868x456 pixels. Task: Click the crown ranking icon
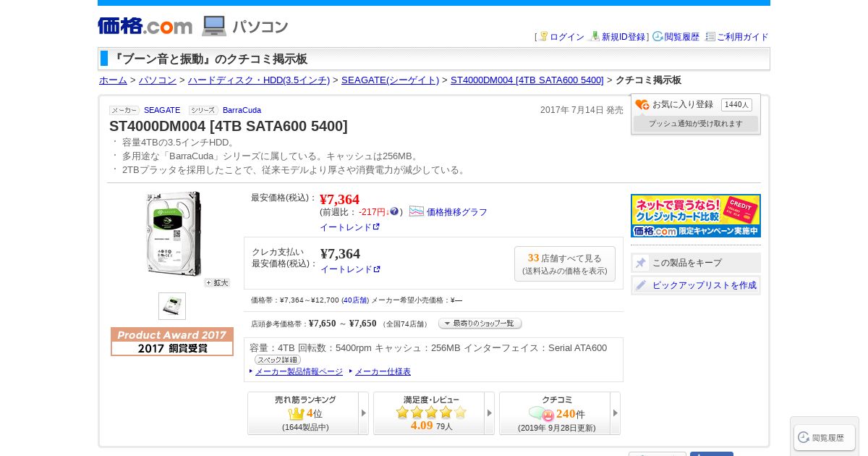coord(296,414)
